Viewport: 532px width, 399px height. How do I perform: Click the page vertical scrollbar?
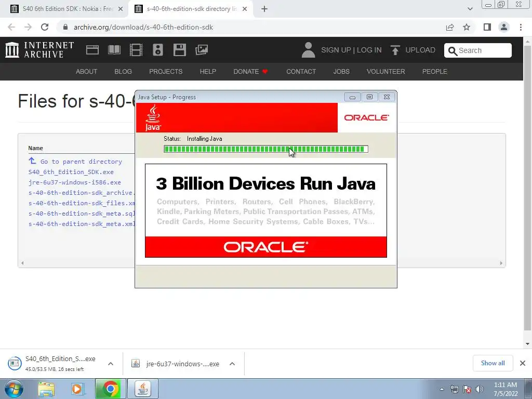(x=528, y=188)
